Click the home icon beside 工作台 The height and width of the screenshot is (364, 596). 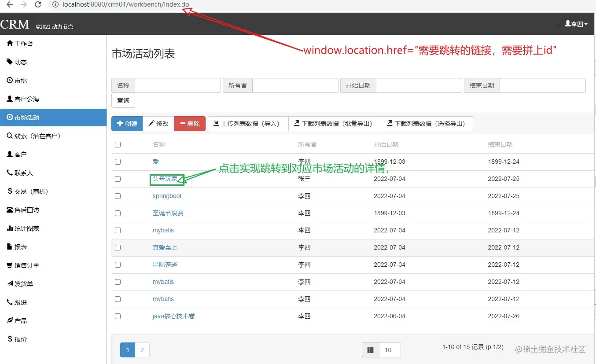(10, 43)
